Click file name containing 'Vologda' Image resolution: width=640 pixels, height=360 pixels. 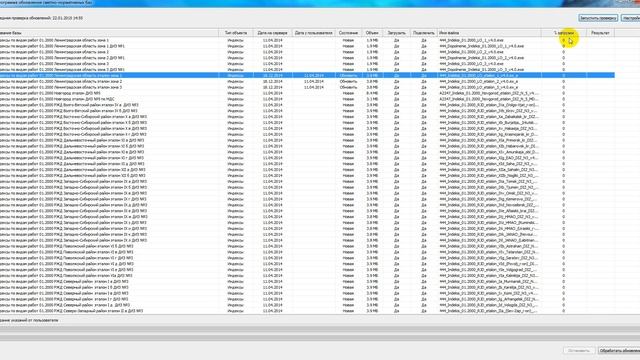pyautogui.click(x=489, y=305)
